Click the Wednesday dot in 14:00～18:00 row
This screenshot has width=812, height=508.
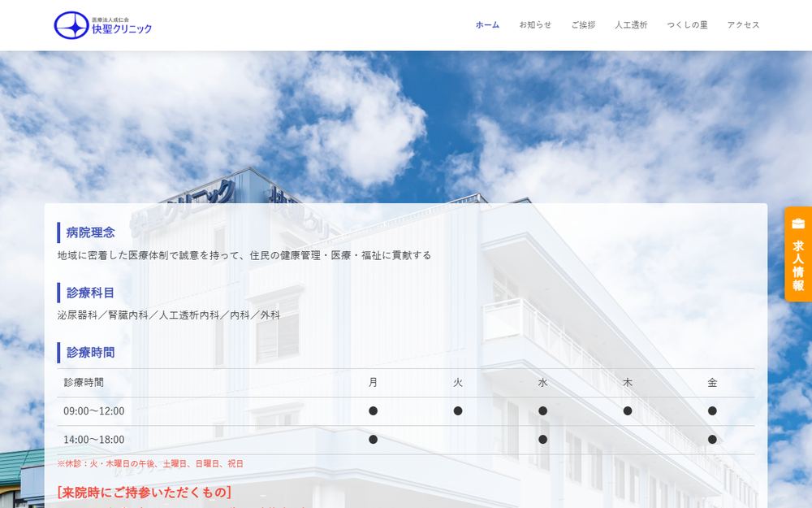coord(542,440)
